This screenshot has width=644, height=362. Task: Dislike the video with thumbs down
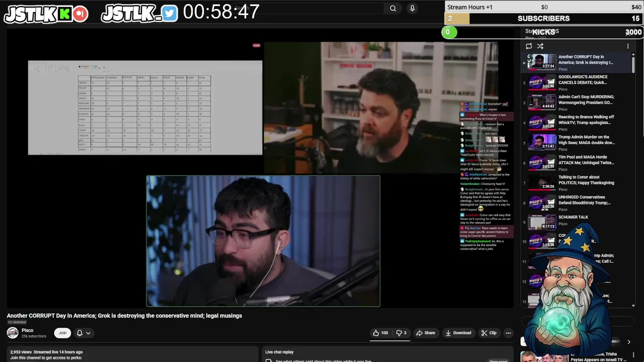[x=401, y=333]
